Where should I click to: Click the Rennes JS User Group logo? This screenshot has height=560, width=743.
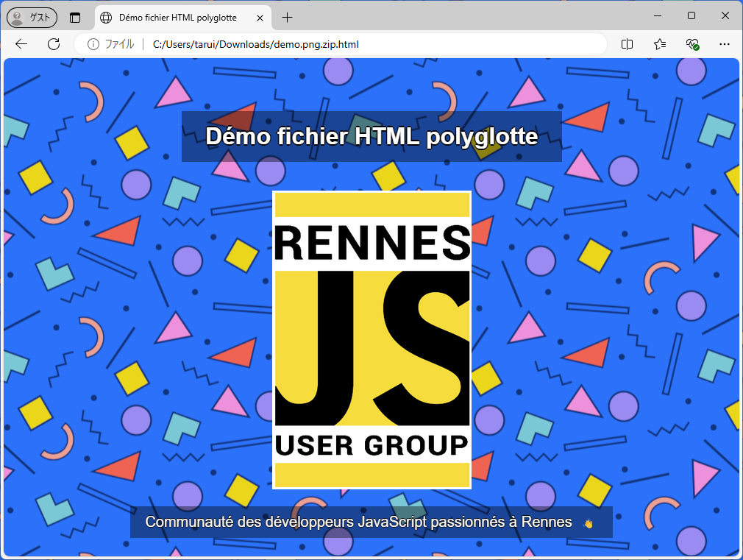tap(371, 339)
